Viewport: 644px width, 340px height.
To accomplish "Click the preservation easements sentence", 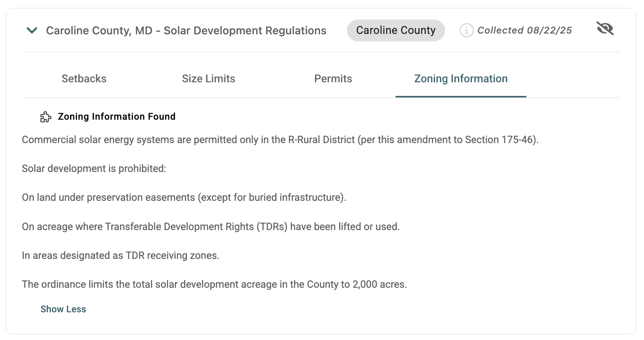I will 184,198.
